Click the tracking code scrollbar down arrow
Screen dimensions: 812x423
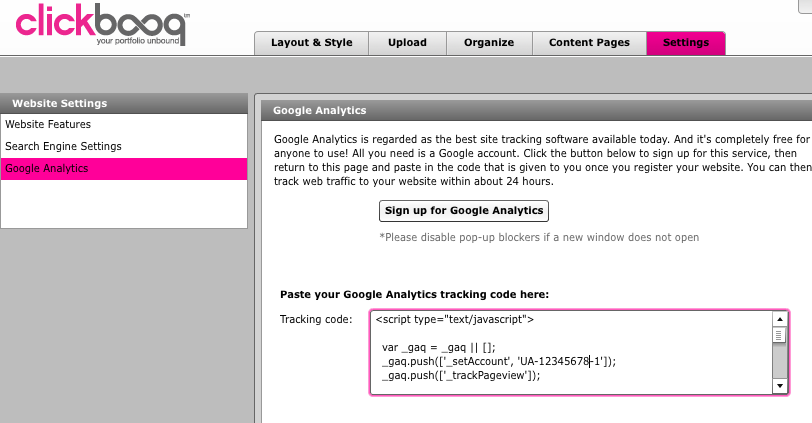tap(779, 386)
